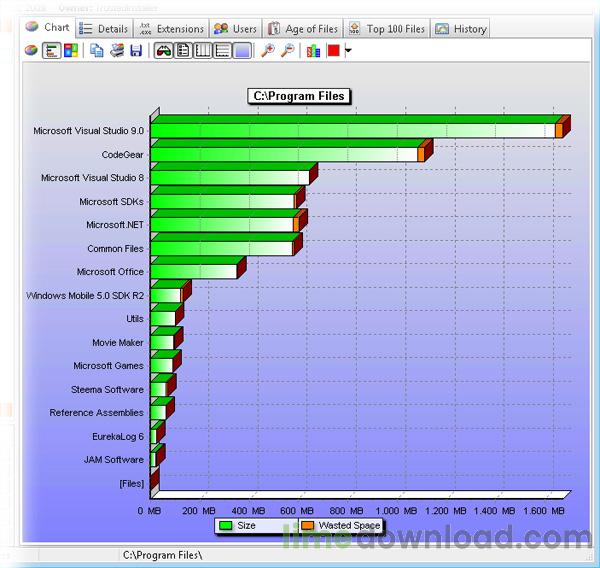Toggle the 3D glasses view option
Viewport: 600px width, 568px height.
[163, 51]
